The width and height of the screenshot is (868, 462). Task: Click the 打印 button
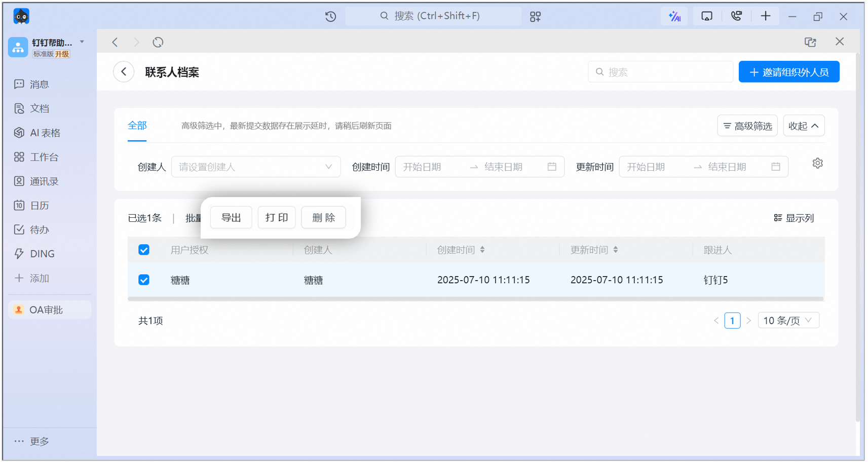pyautogui.click(x=277, y=218)
